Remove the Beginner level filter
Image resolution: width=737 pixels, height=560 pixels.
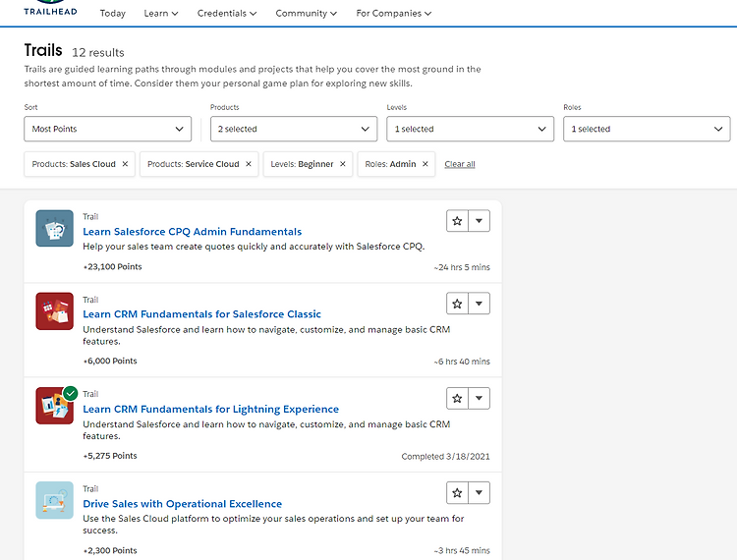[x=343, y=164]
